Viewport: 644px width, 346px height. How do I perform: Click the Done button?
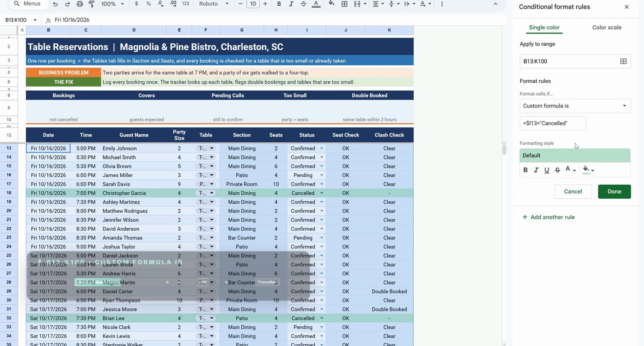[614, 192]
